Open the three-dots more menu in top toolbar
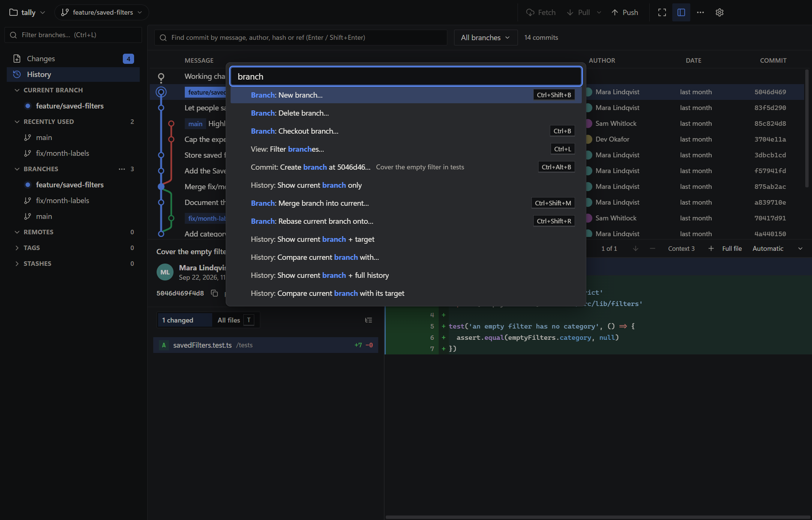 (x=700, y=12)
